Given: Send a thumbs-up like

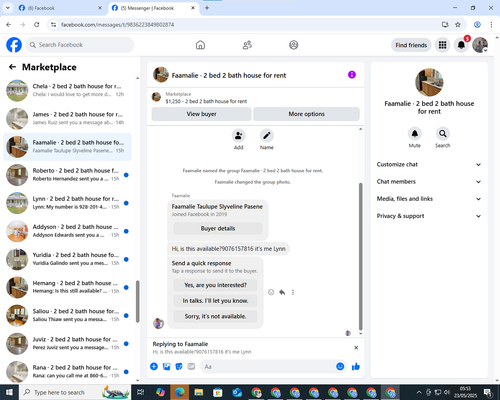Looking at the screenshot, I should (356, 367).
